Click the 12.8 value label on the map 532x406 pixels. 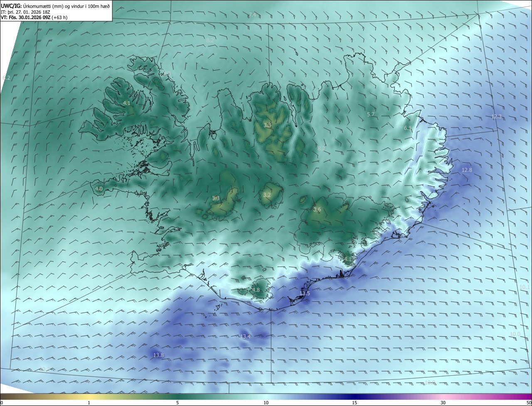click(x=467, y=170)
